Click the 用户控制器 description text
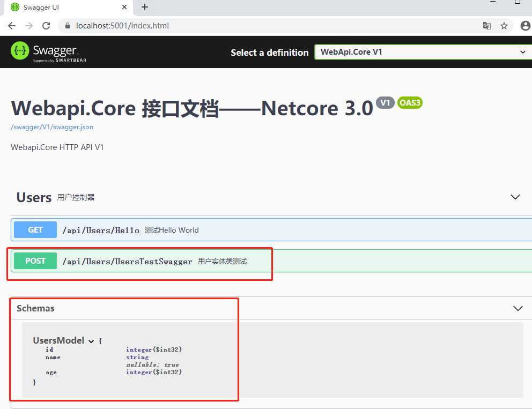The height and width of the screenshot is (409, 532). (76, 197)
